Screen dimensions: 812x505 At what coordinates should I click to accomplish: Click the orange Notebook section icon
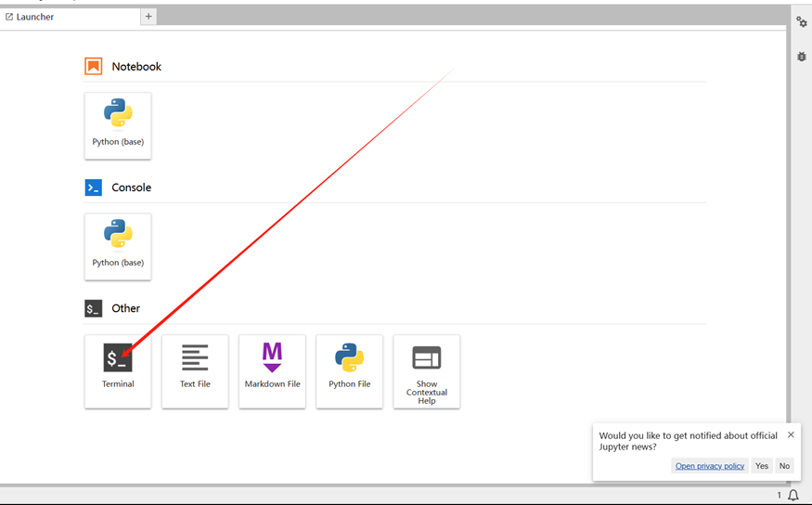click(x=93, y=66)
